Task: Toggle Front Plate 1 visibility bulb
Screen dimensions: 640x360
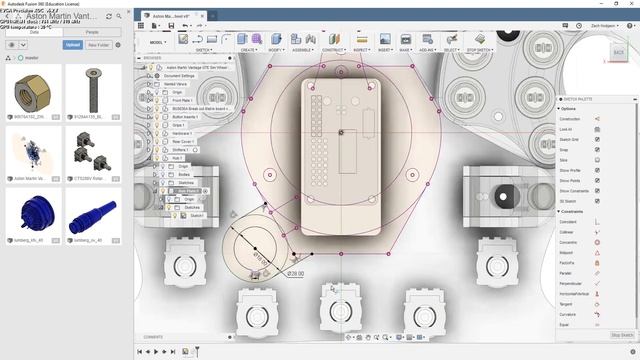Action: point(156,100)
